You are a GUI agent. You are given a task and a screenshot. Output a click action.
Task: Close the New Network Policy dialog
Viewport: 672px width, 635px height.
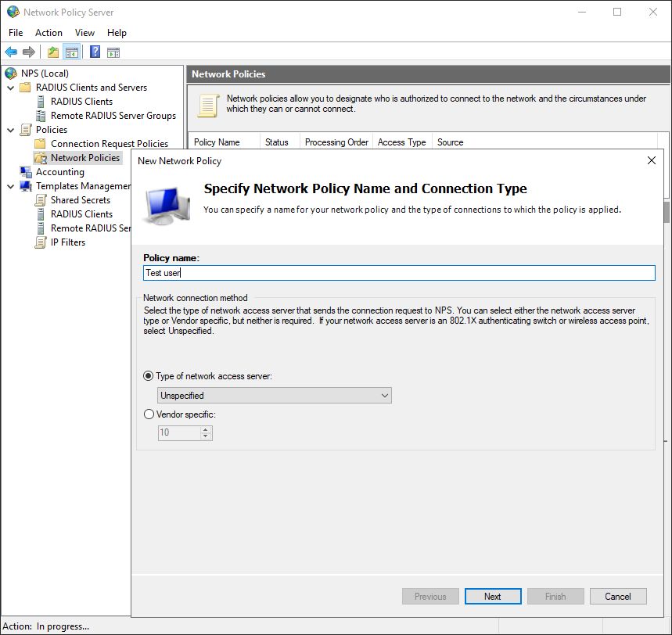(x=652, y=160)
